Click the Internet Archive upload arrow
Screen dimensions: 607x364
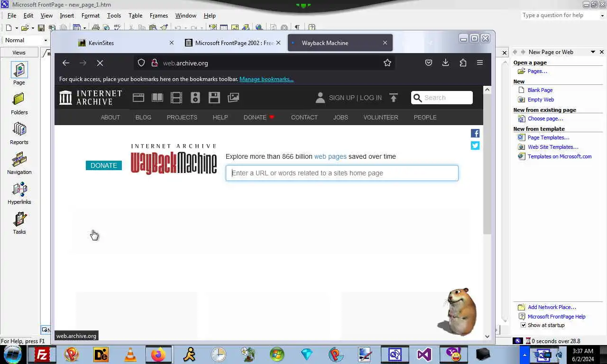point(394,98)
